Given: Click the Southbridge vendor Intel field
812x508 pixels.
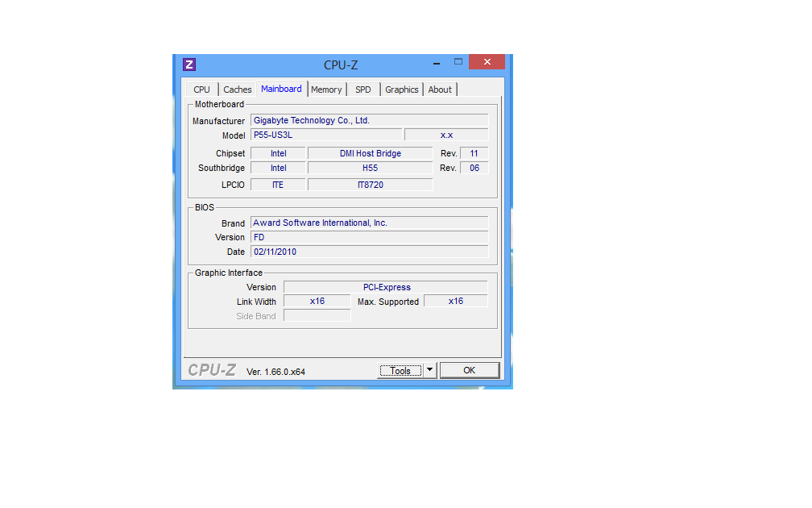Looking at the screenshot, I should tap(278, 168).
